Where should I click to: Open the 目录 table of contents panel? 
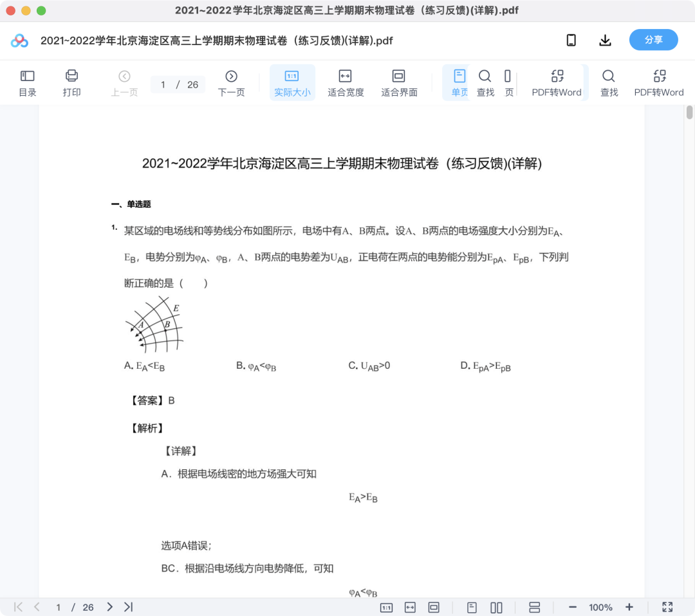point(28,83)
